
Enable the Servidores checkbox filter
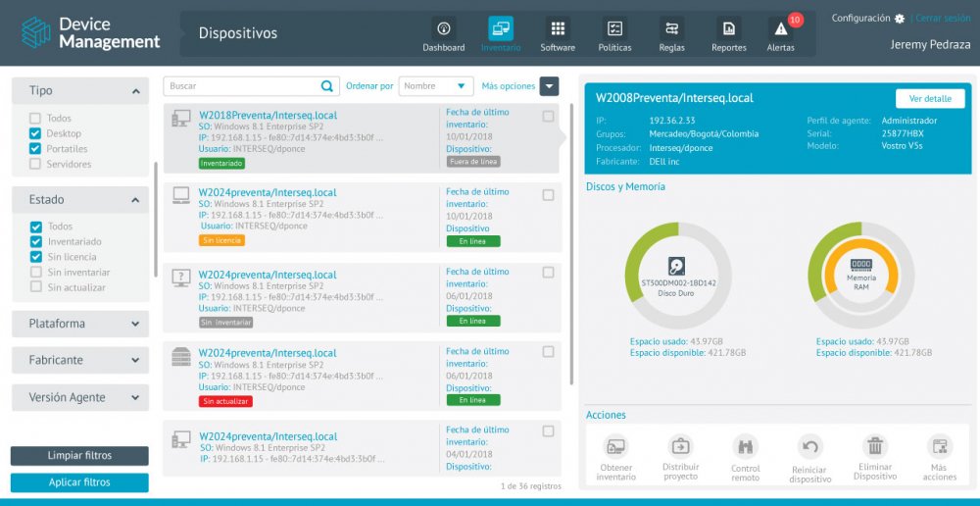[x=36, y=164]
